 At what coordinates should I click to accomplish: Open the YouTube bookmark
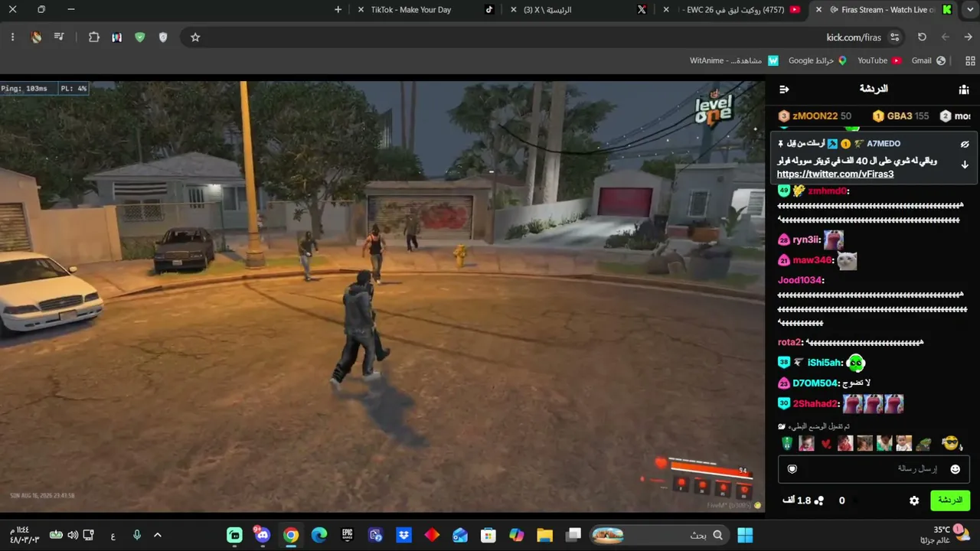(879, 60)
